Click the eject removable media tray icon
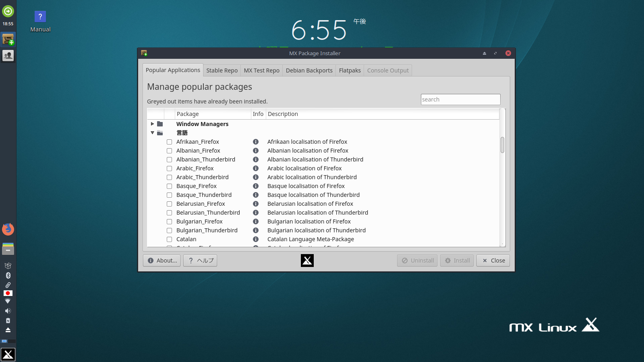This screenshot has width=644, height=362. pos(8,330)
